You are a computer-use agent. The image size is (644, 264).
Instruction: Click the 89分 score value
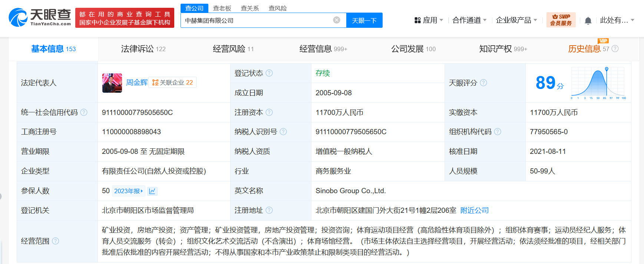549,83
